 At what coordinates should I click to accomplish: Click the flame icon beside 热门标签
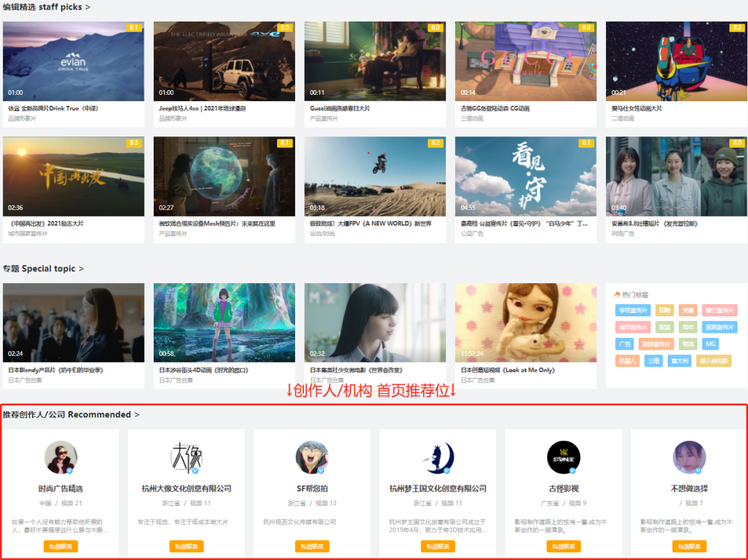617,294
